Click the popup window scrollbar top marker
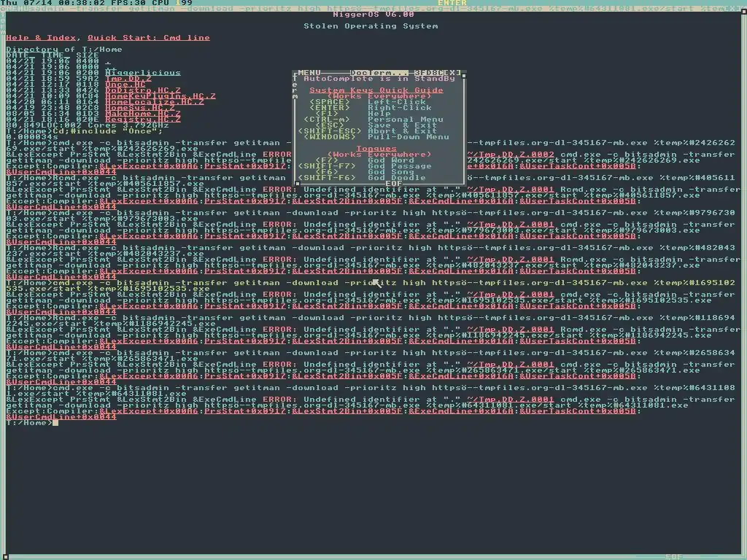This screenshot has width=747, height=560. coord(464,75)
